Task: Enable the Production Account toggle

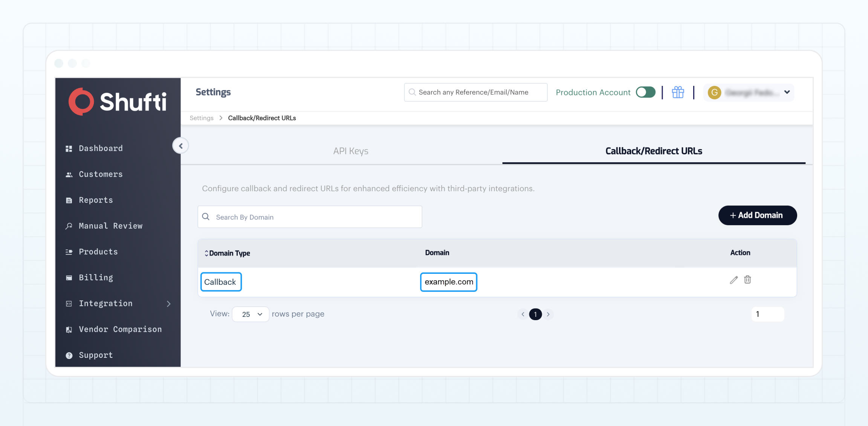Action: [645, 92]
